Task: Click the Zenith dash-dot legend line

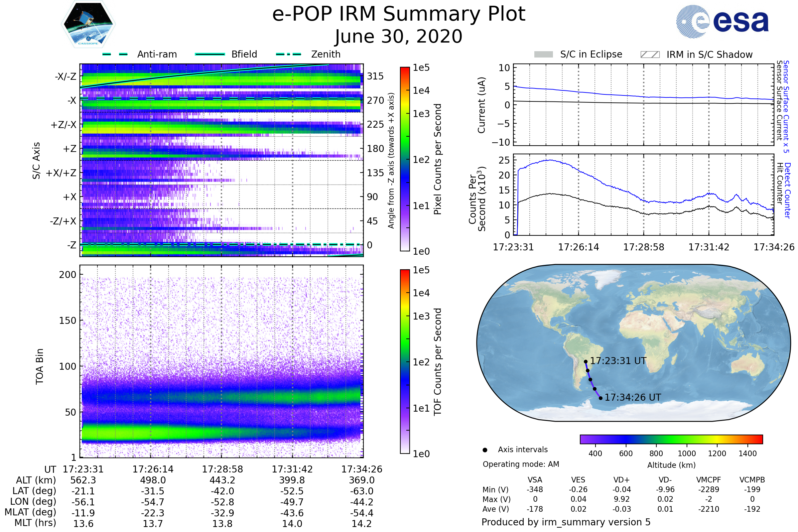Action: (288, 54)
